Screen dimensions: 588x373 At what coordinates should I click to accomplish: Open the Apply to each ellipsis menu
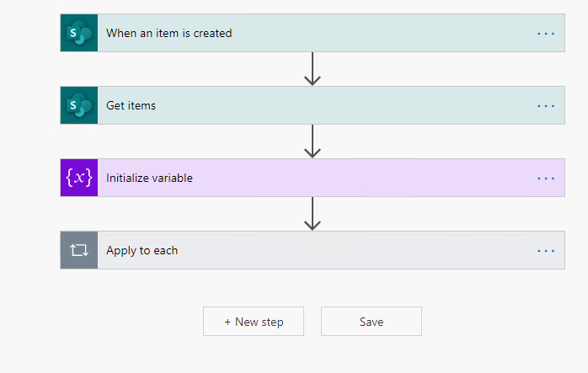point(546,251)
